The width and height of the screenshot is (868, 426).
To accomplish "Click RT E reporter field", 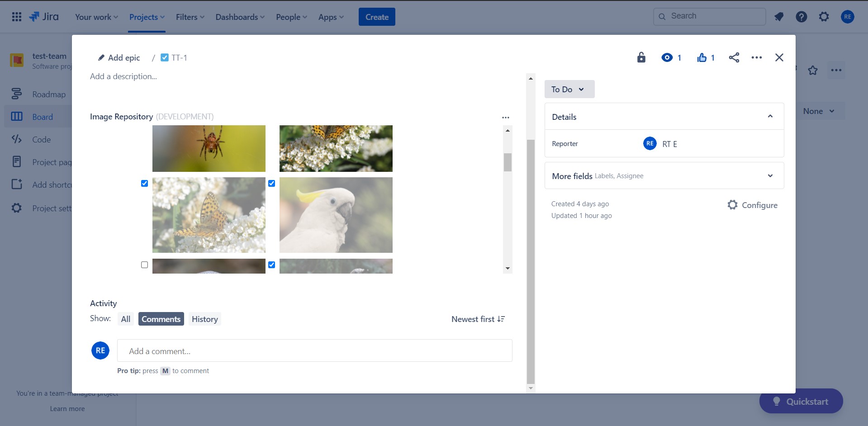I will [x=660, y=143].
